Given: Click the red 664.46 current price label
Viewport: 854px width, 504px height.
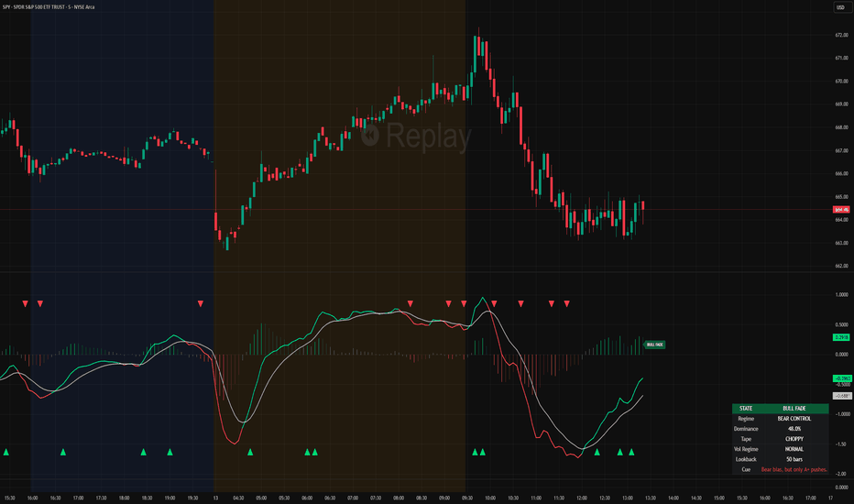Looking at the screenshot, I should [x=841, y=209].
